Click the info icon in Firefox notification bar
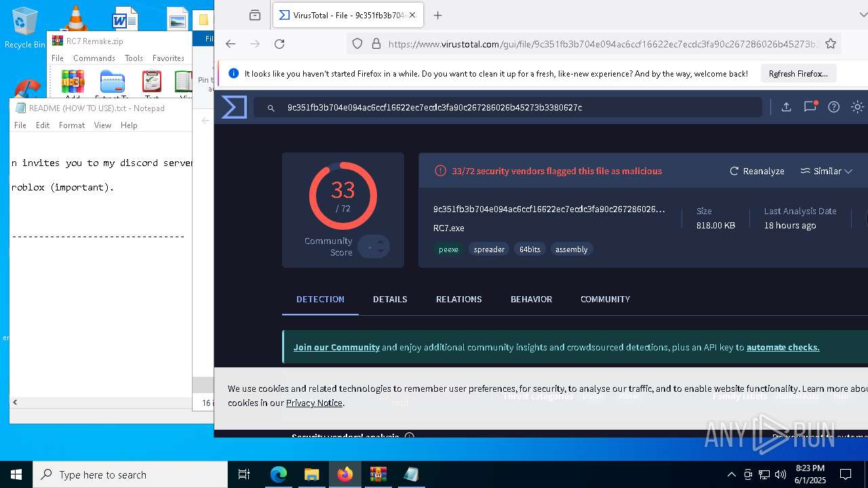Image resolution: width=868 pixels, height=488 pixels. [x=233, y=73]
